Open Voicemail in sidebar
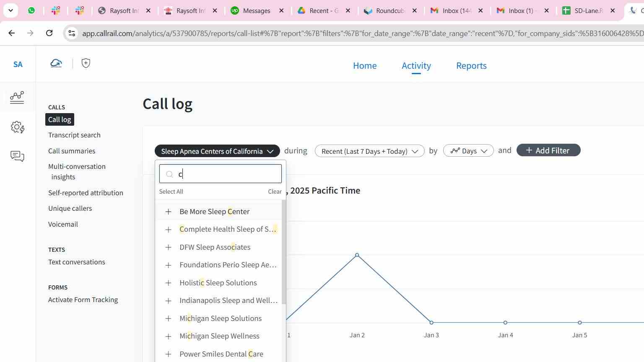The height and width of the screenshot is (362, 644). click(63, 224)
